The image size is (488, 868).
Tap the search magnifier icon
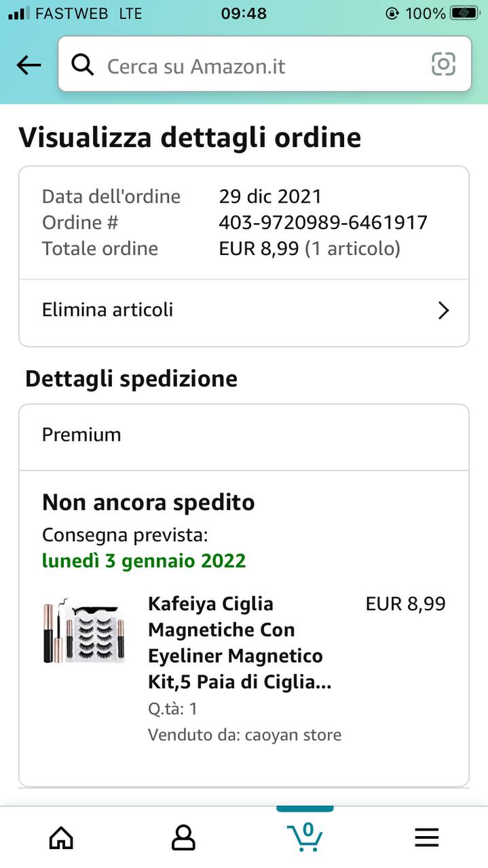[83, 66]
